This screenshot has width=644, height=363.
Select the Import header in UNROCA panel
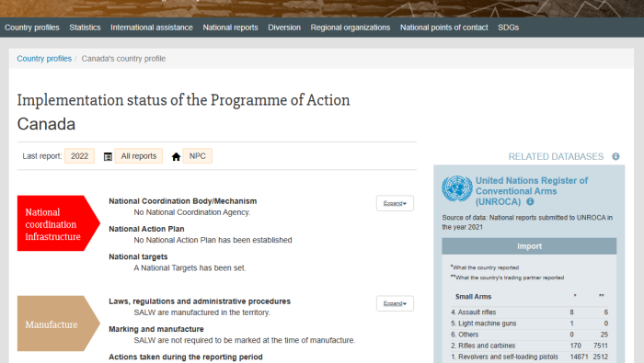tap(529, 246)
